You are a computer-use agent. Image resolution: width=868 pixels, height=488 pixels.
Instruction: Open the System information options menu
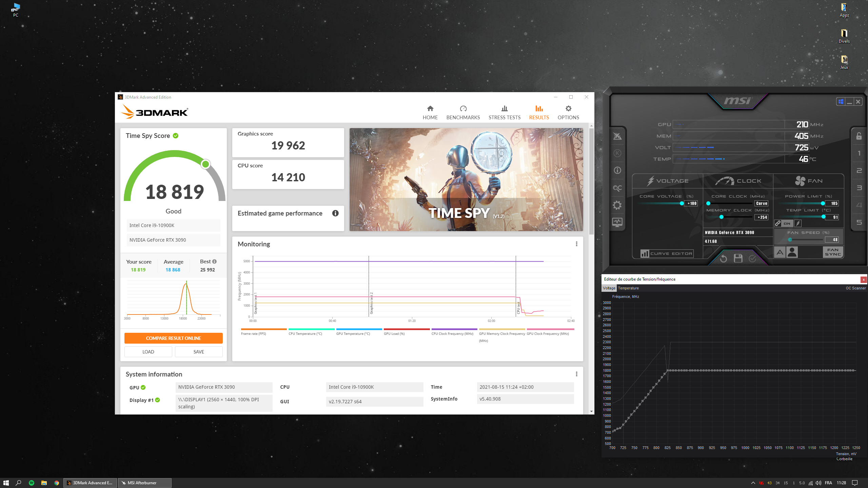[x=576, y=374]
